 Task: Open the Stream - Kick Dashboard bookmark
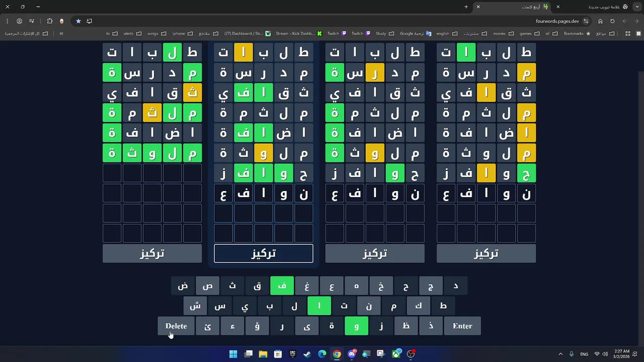pyautogui.click(x=299, y=34)
